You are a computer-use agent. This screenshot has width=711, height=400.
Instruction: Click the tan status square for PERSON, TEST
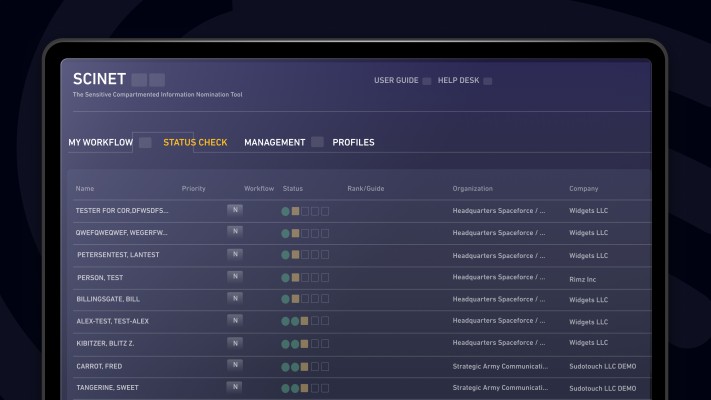coord(295,277)
